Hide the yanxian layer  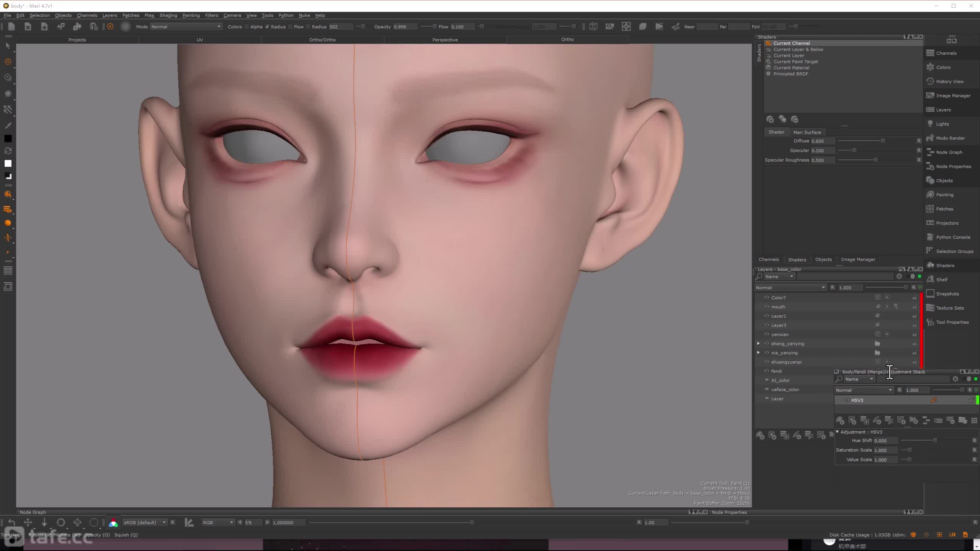[x=767, y=334]
